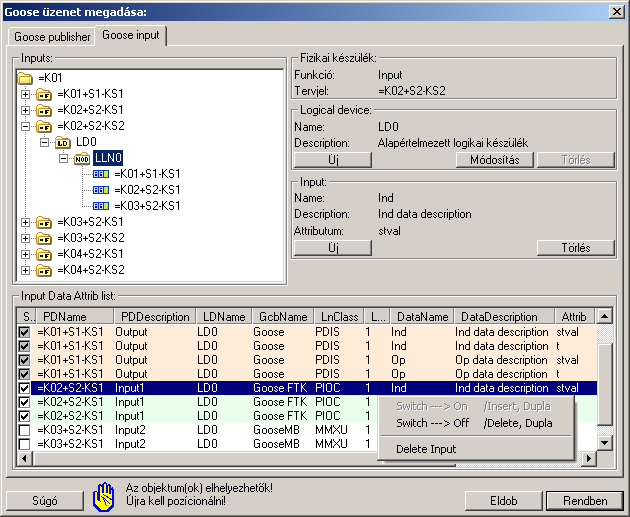
Task: Sort by the LDName column header
Action: click(224, 317)
